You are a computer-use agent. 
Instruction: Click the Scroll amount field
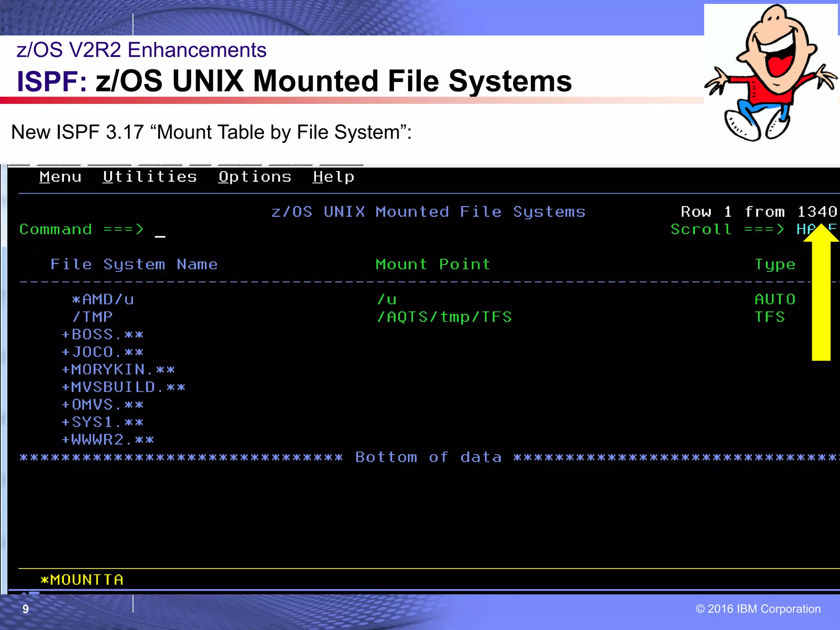tap(816, 229)
